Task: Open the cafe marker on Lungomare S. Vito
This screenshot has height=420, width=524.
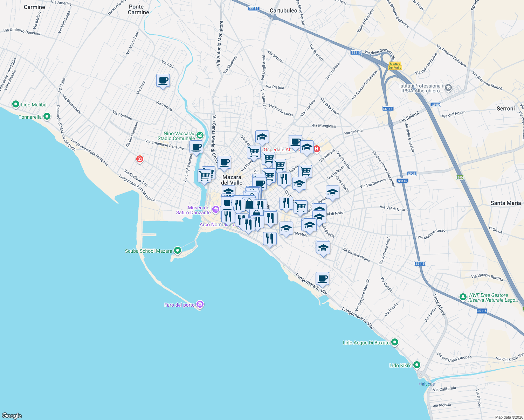Action: (322, 279)
